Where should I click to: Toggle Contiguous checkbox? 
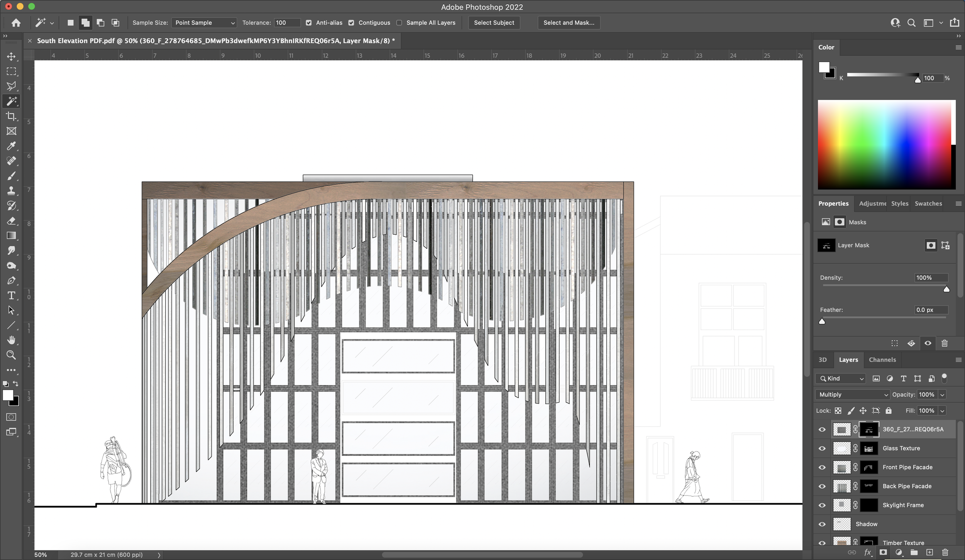tap(351, 22)
